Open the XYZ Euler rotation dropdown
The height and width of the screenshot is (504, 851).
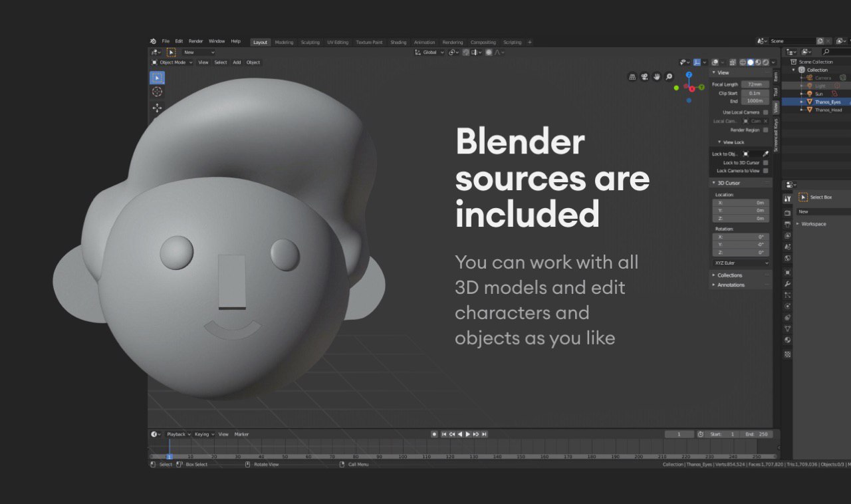tap(741, 263)
